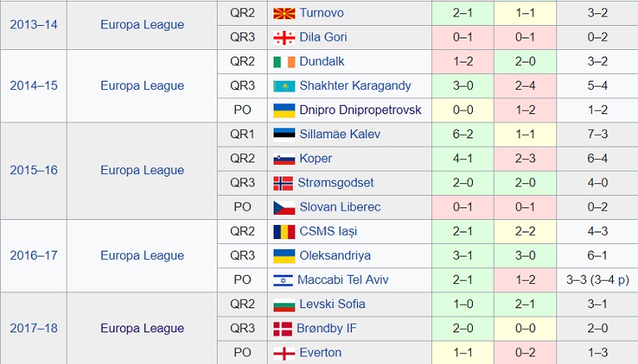The image size is (638, 364).
Task: Click the Denmark flag beside Brøndby IF
Action: (x=283, y=329)
